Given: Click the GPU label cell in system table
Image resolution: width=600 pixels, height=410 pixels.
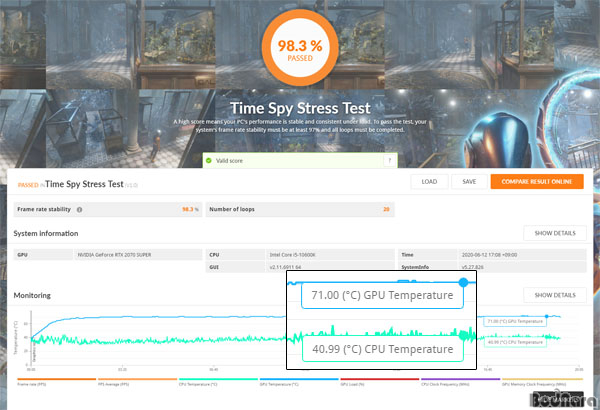Looking at the screenshot, I should pos(43,255).
